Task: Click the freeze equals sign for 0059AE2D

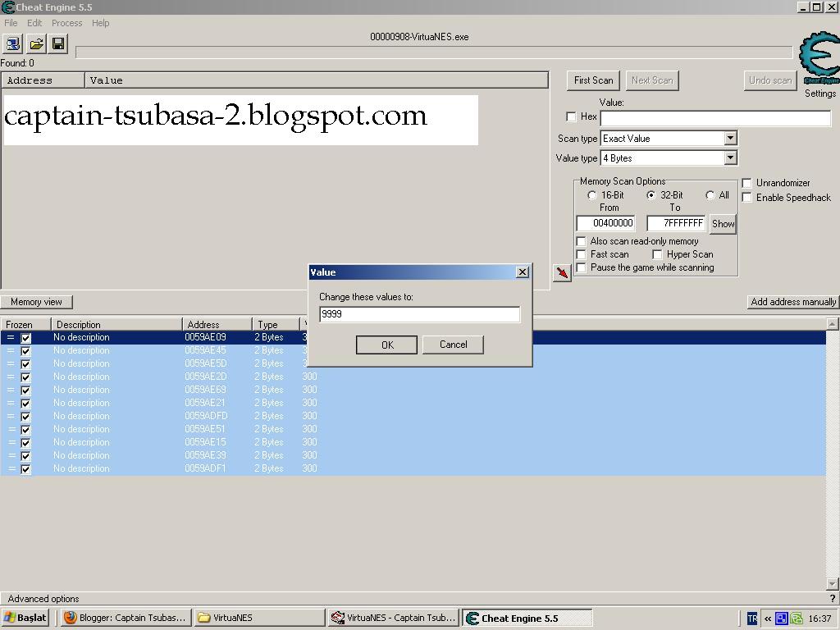Action: 11,377
